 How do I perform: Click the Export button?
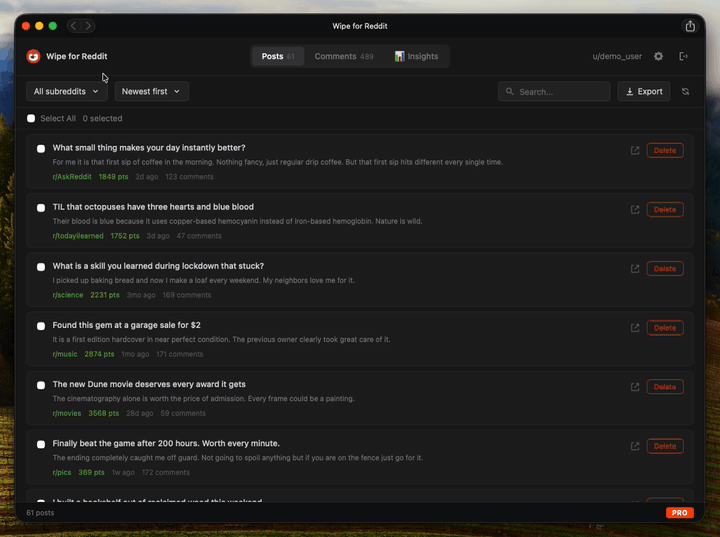(x=644, y=91)
